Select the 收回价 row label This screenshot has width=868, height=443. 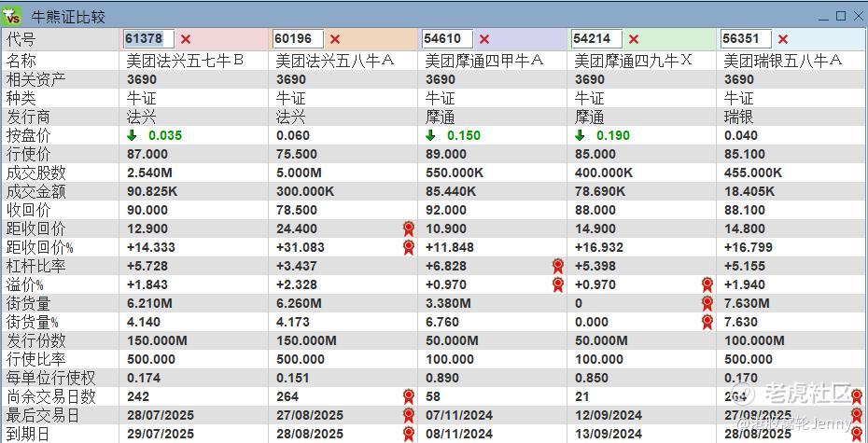coord(28,210)
